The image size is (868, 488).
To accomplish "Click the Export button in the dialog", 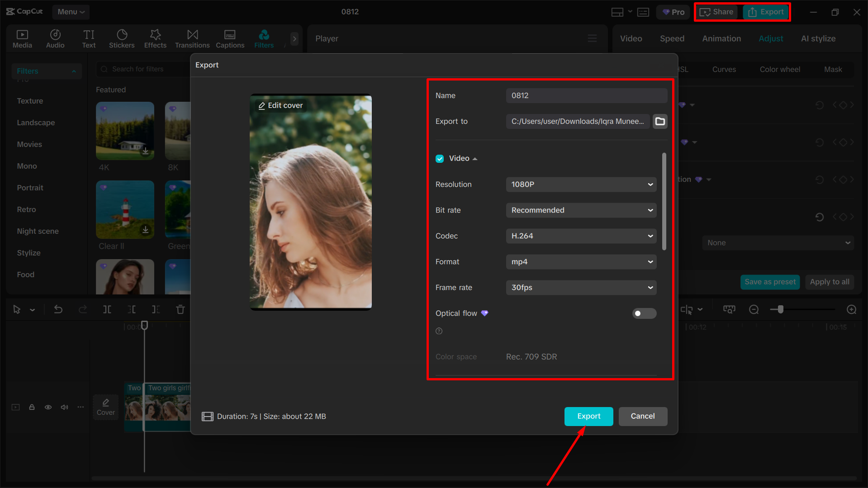I will (588, 416).
